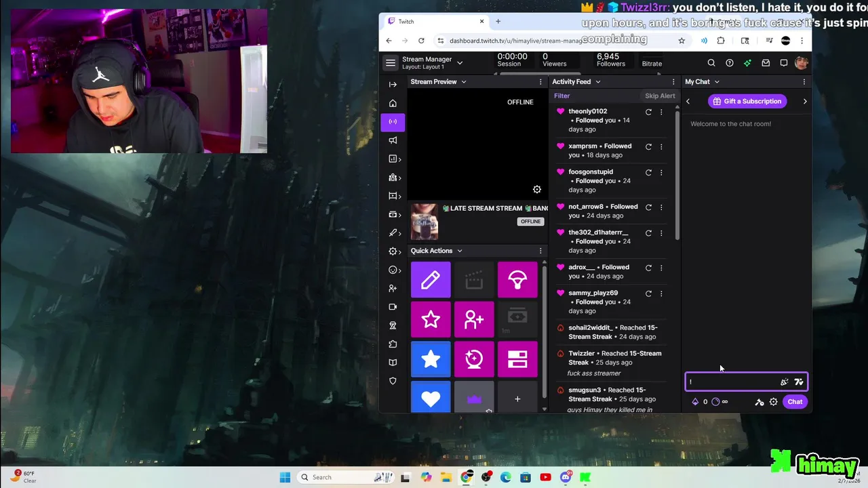The image size is (868, 488).
Task: Reload the browser page
Action: (421, 41)
